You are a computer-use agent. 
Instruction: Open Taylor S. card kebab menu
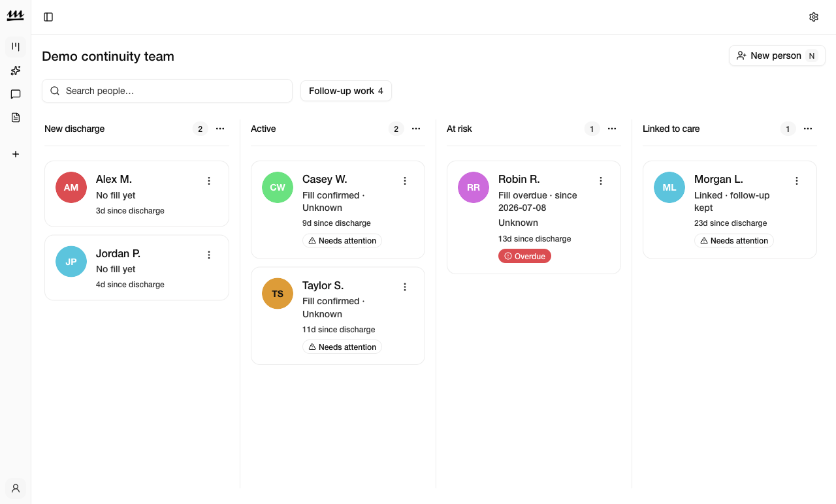click(405, 287)
